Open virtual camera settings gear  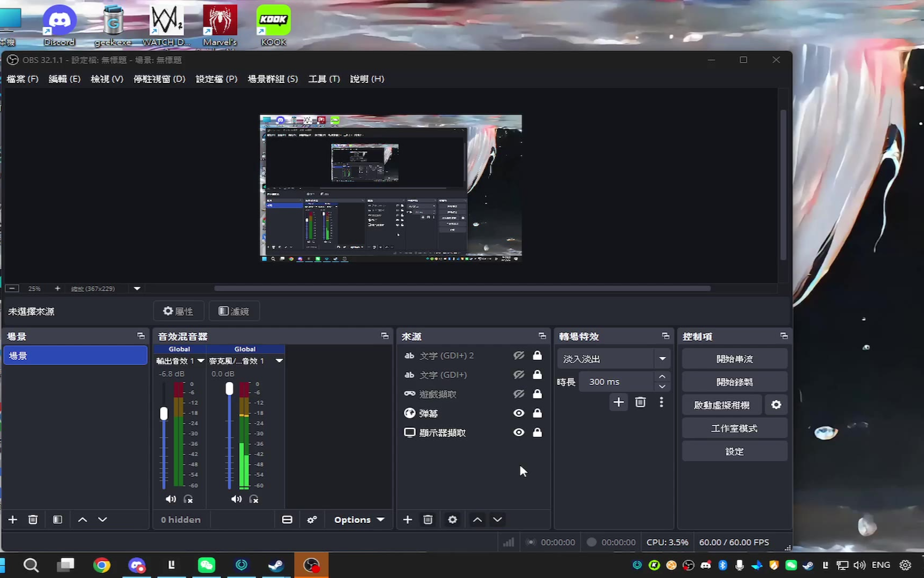[x=776, y=405]
